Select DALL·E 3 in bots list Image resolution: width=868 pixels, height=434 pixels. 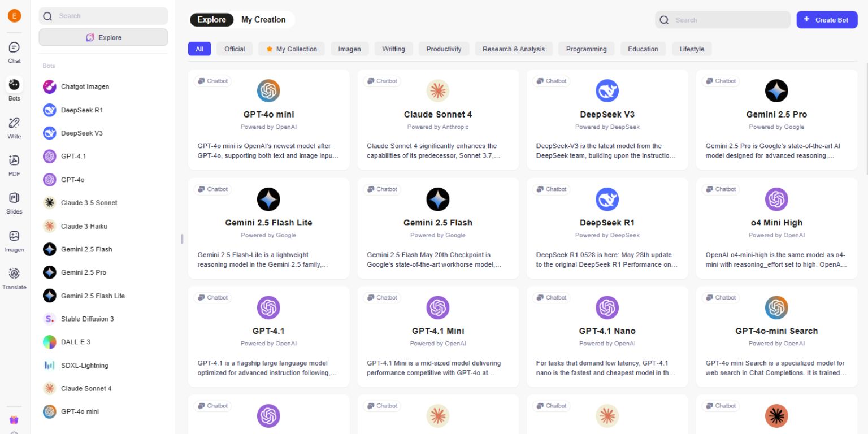click(103, 342)
